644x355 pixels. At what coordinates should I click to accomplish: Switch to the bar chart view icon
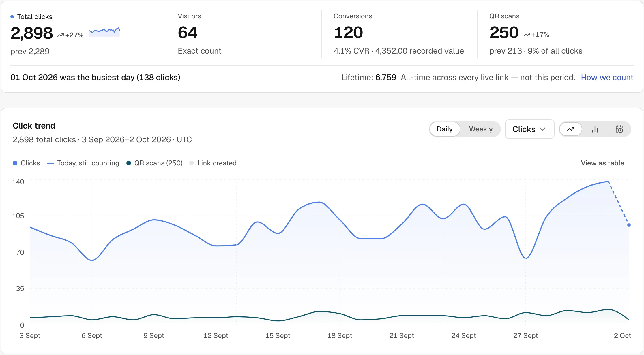[595, 129]
